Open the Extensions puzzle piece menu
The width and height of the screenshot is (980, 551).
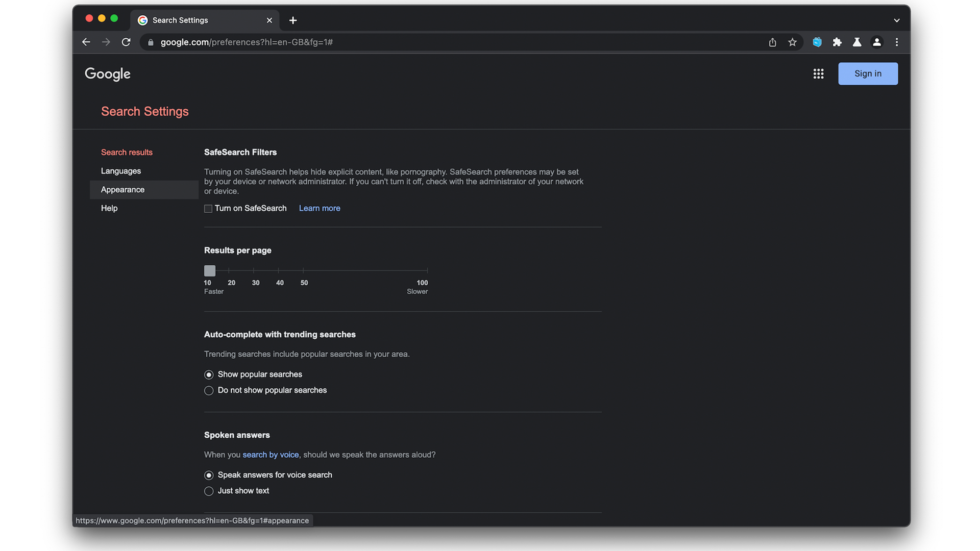[x=837, y=42]
